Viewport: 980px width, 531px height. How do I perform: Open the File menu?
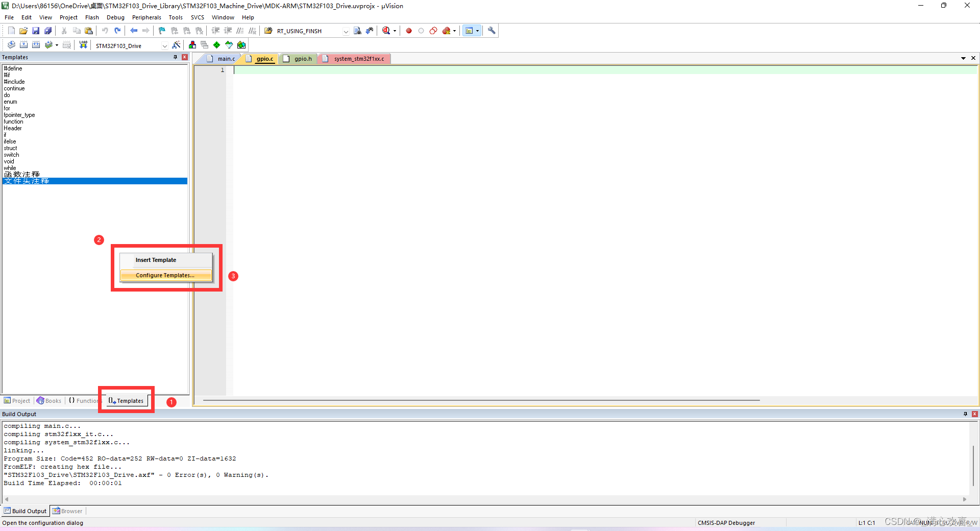(x=9, y=17)
